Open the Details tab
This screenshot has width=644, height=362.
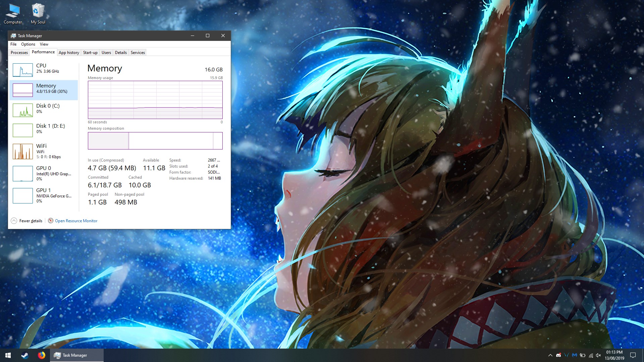pos(121,53)
